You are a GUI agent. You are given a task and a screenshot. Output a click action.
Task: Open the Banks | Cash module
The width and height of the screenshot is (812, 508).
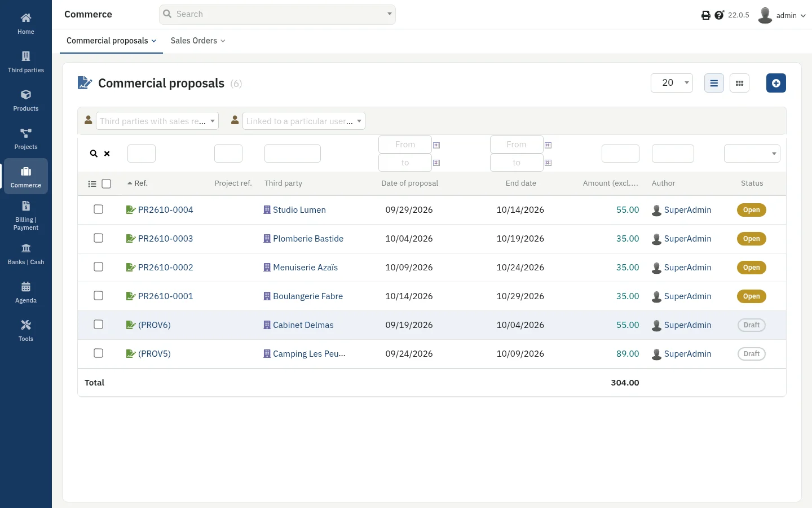(x=26, y=253)
